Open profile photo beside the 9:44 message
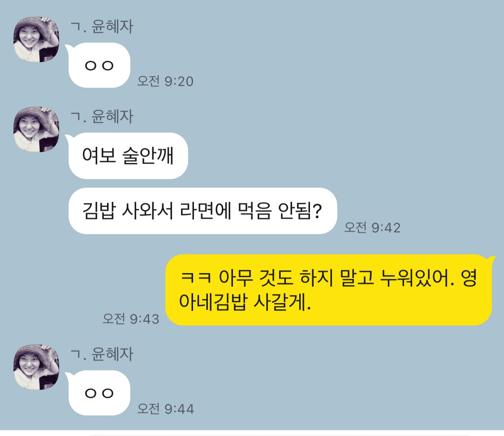504x436 pixels. (x=36, y=367)
